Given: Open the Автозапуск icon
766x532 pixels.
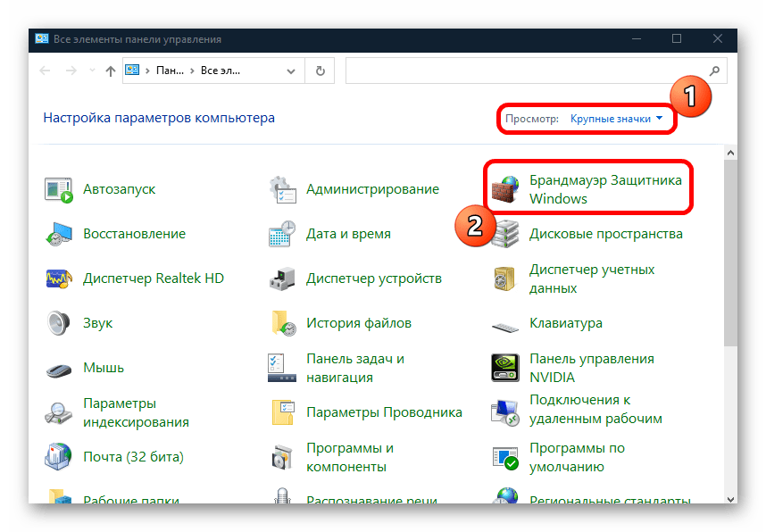Looking at the screenshot, I should [59, 189].
